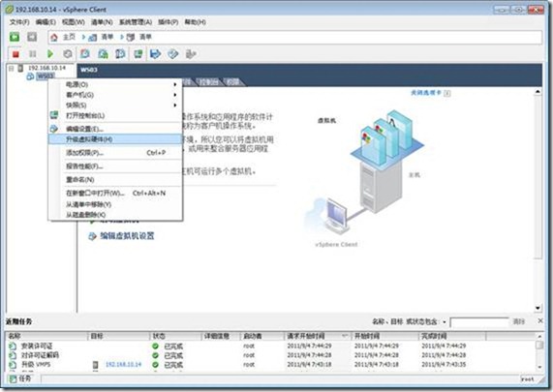The width and height of the screenshot is (553, 392).
Task: Click the Home (主页) icon in breadcrumb
Action: 54,38
